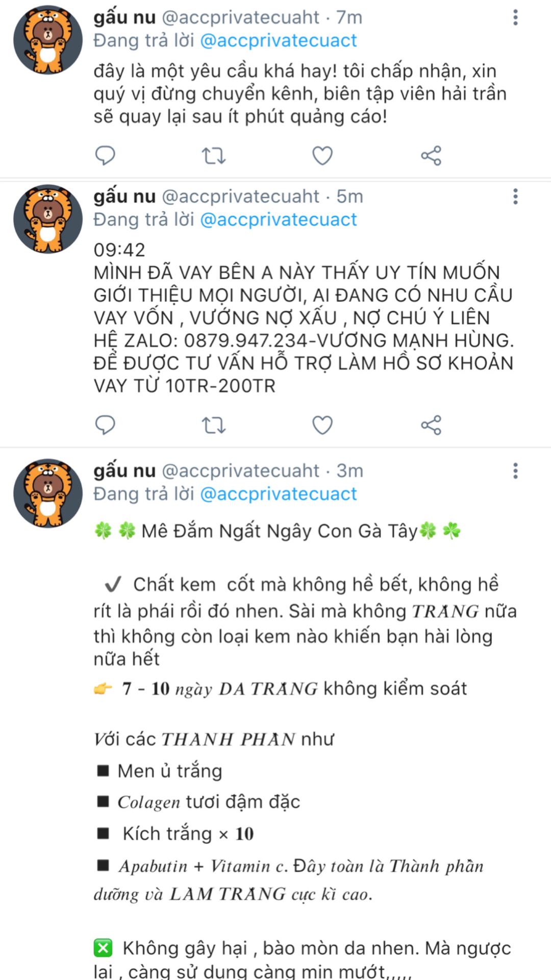Image resolution: width=551 pixels, height=980 pixels.
Task: Open more options for the 7m tweet
Action: click(x=515, y=17)
